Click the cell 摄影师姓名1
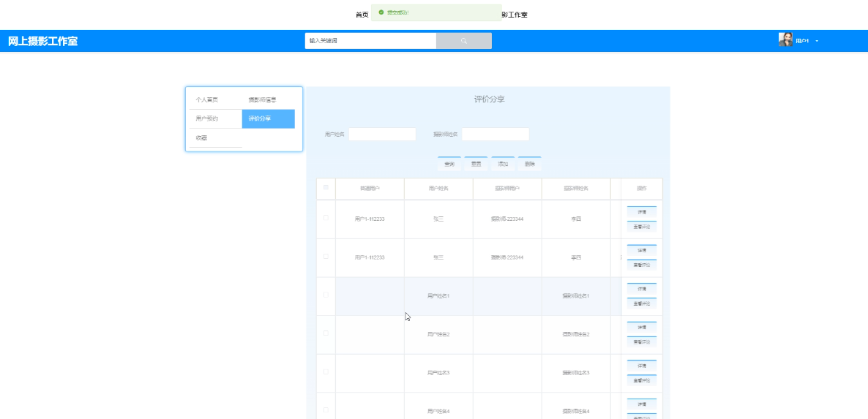 click(x=576, y=296)
